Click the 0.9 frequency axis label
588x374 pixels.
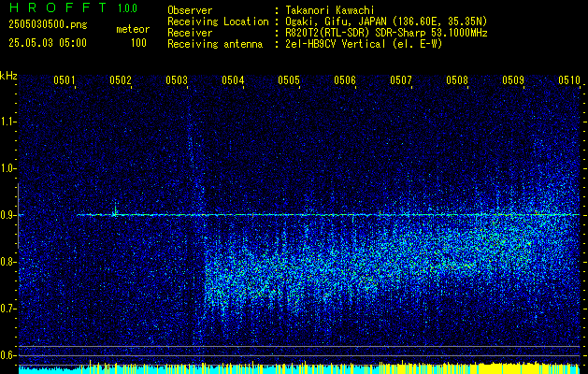pos(7,215)
